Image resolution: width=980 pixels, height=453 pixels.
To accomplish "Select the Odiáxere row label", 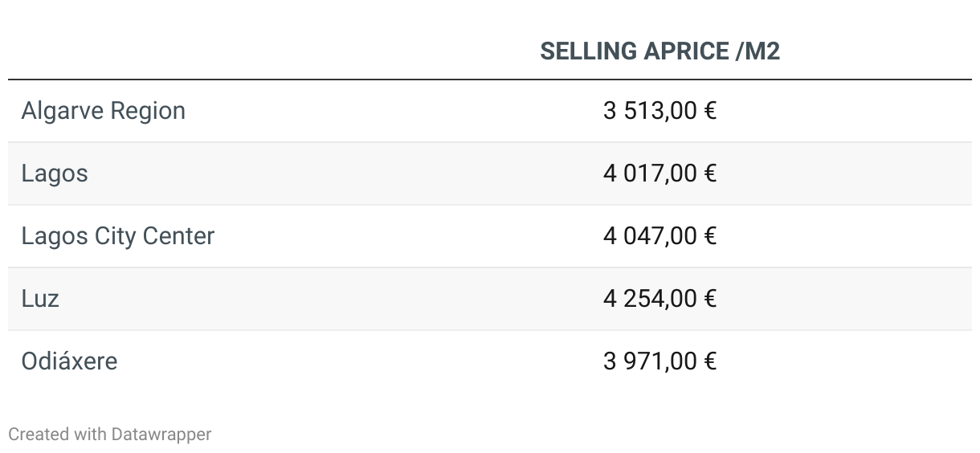I will coord(69,361).
